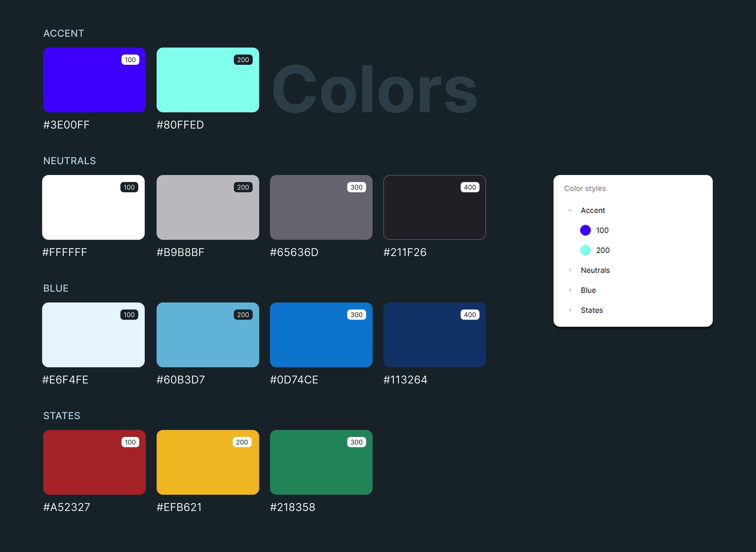
Task: Select the gray #65636D neutral swatch
Action: pyautogui.click(x=321, y=208)
